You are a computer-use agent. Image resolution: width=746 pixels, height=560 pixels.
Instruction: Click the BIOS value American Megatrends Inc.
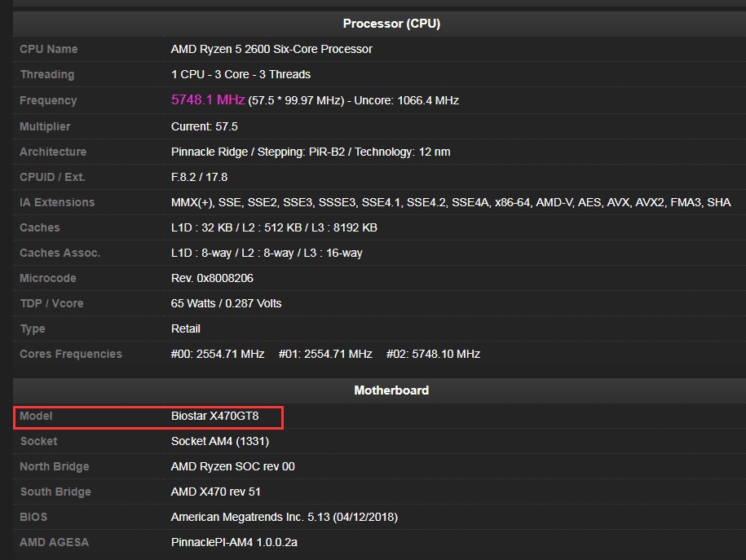284,517
